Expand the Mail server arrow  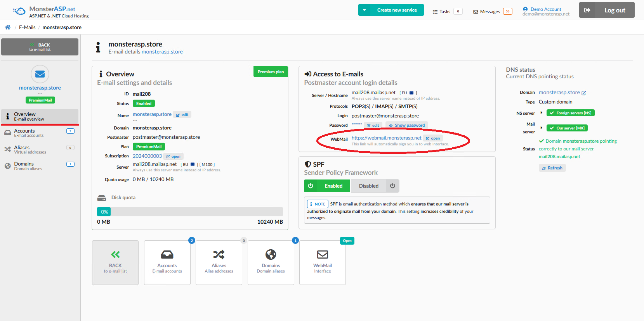point(542,128)
